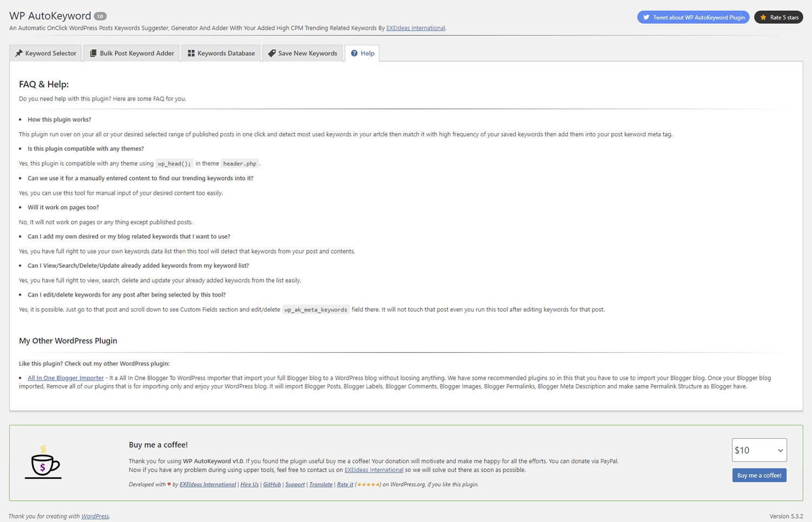This screenshot has width=812, height=522.
Task: Click the question 'How this plugin works?'
Action: pyautogui.click(x=60, y=120)
